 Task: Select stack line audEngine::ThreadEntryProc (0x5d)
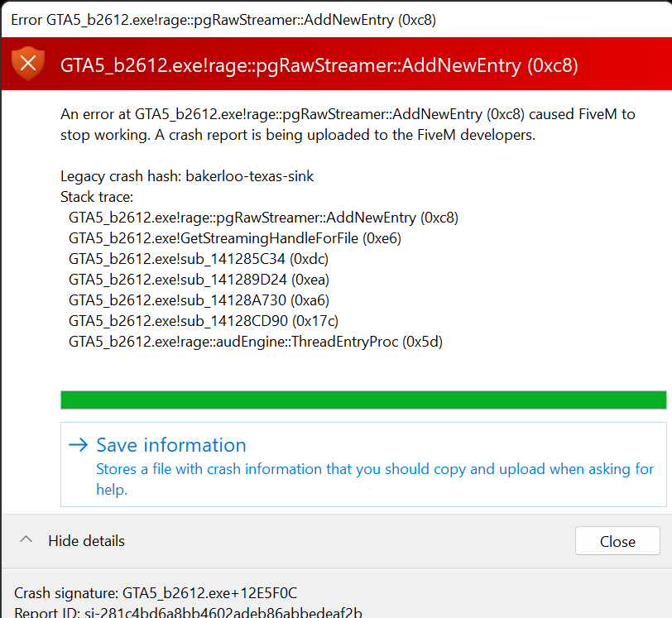click(256, 342)
